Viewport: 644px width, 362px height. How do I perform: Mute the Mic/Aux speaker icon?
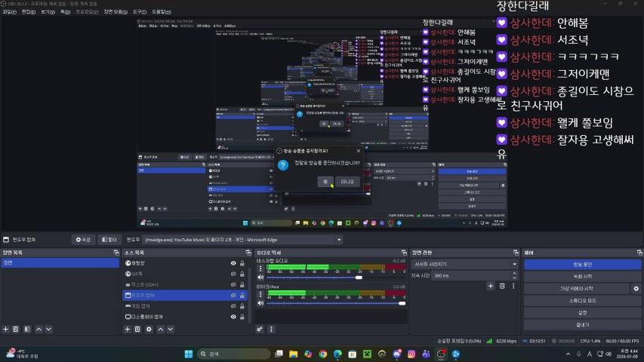click(260, 302)
